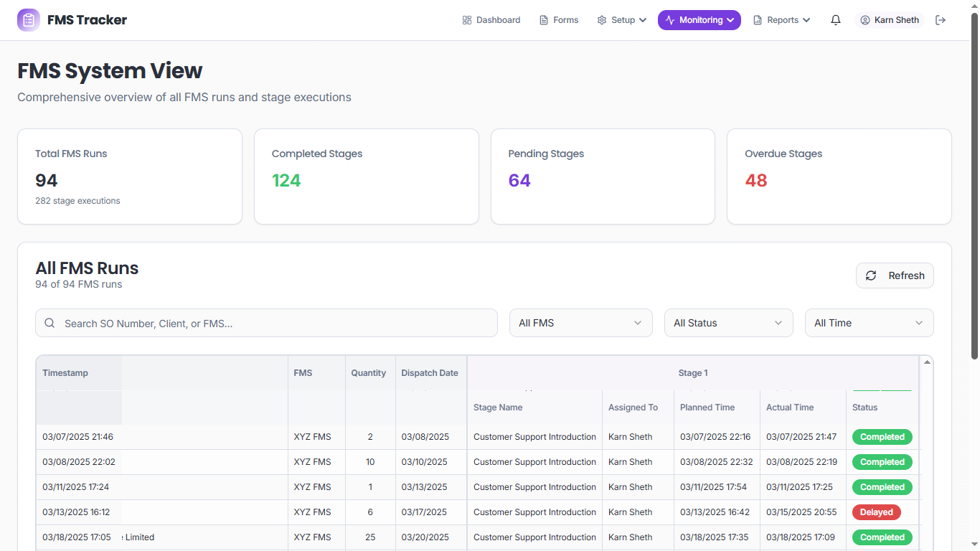This screenshot has width=980, height=551.
Task: Click the logout arrow icon
Action: (x=941, y=20)
